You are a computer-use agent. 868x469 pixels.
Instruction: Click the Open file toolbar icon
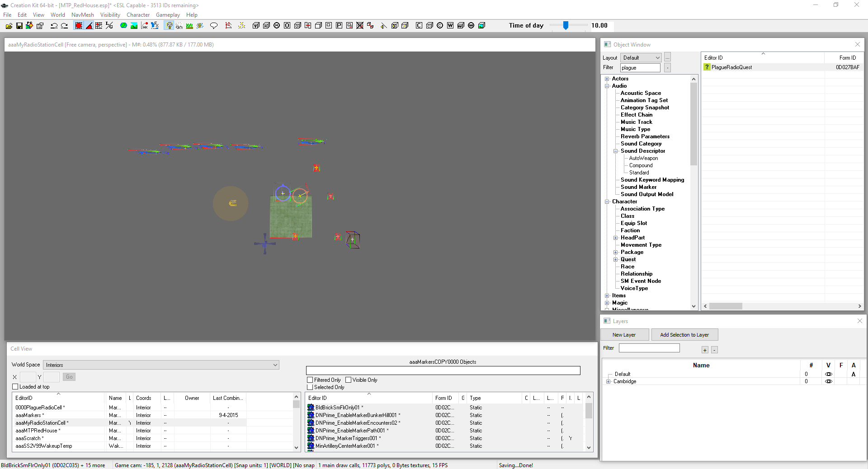(9, 26)
